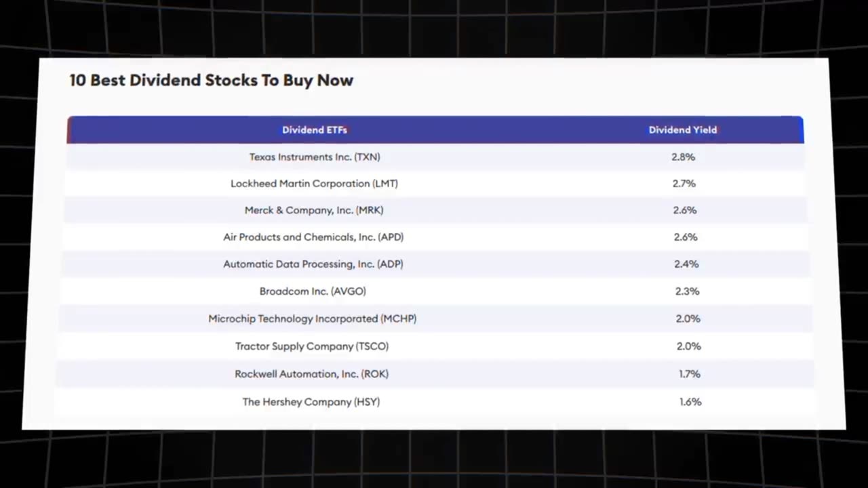Select the 2.6% yield in Air Products row

click(686, 237)
